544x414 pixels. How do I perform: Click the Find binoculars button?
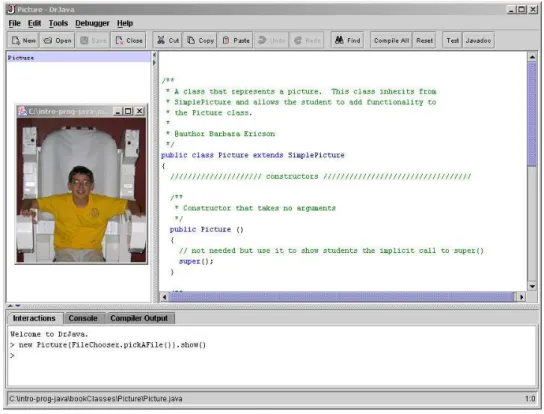coord(348,40)
